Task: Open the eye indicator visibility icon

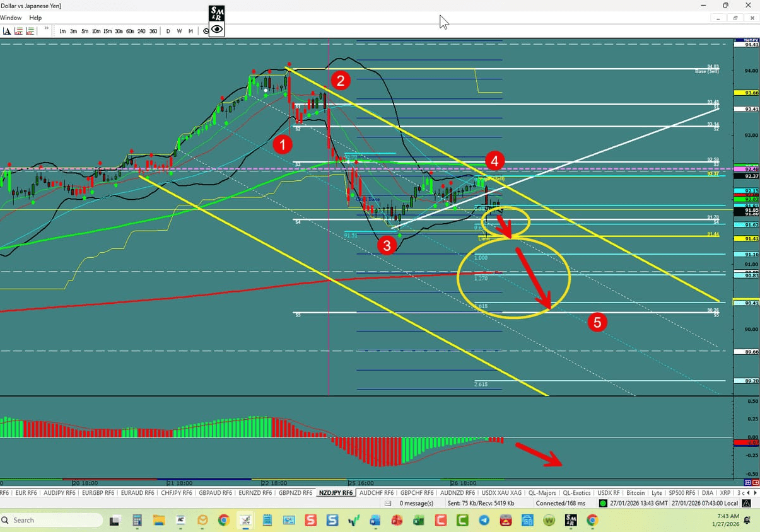Action: pos(216,28)
